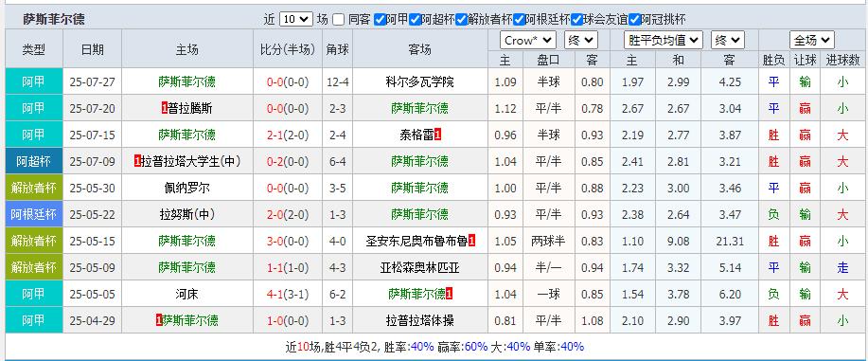Click the 25-05-22 date cell
Screen dimensions: 868x361
93,214
